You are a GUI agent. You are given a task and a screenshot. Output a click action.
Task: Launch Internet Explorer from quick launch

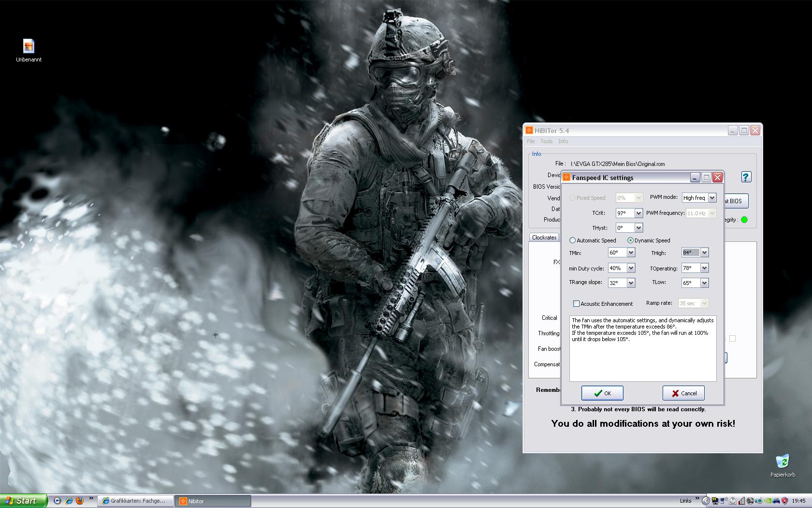(69, 501)
